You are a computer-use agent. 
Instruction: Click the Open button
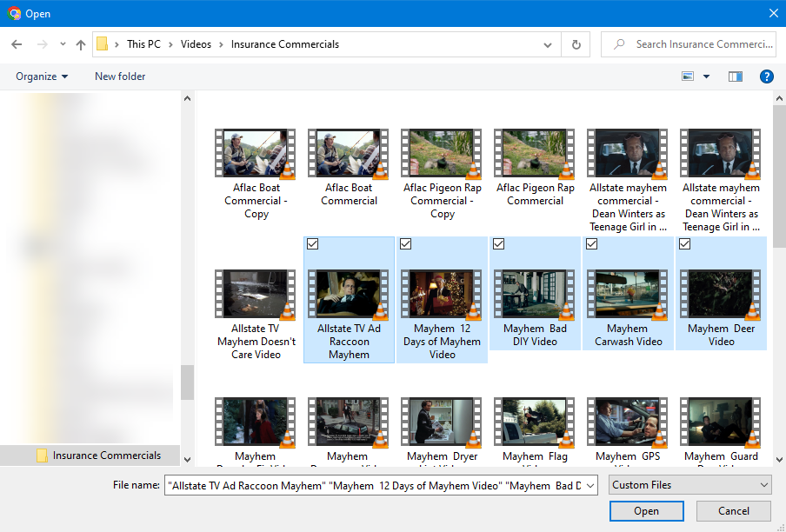[646, 511]
